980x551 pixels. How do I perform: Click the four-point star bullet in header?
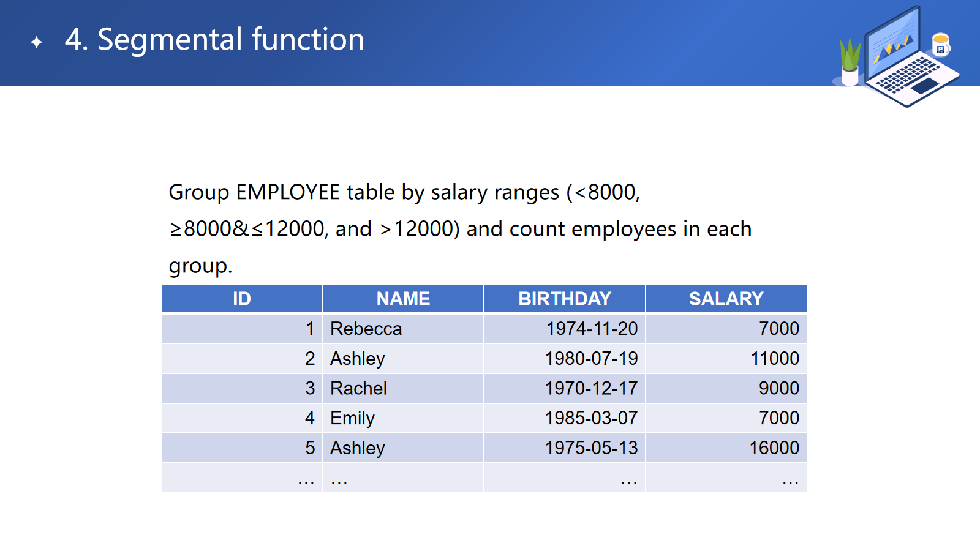point(37,42)
